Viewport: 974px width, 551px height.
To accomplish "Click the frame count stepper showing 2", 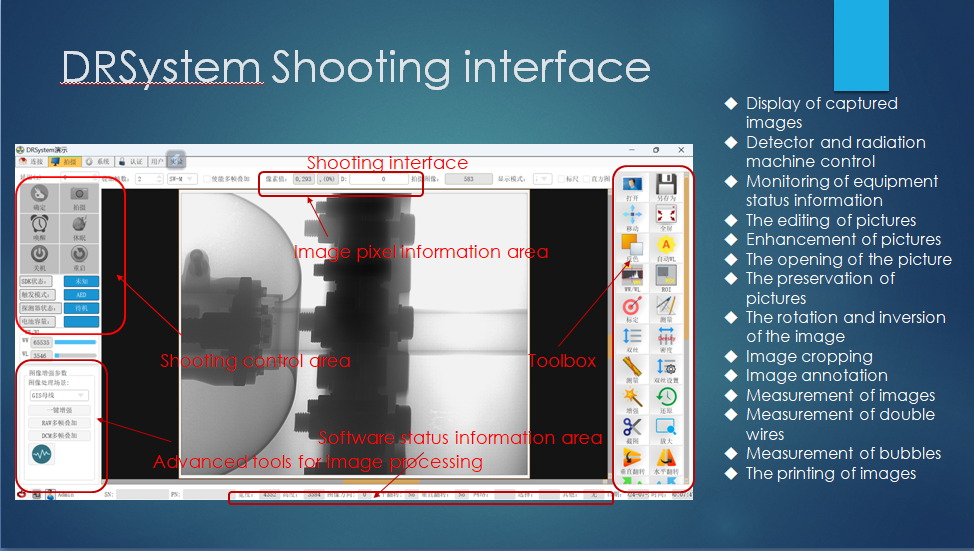I will [149, 179].
